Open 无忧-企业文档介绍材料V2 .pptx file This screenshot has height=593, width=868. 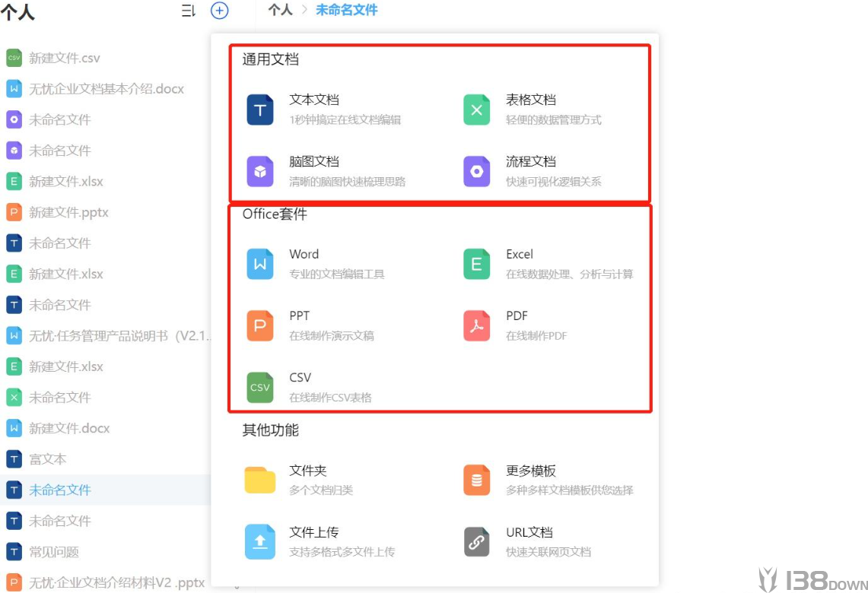[117, 582]
